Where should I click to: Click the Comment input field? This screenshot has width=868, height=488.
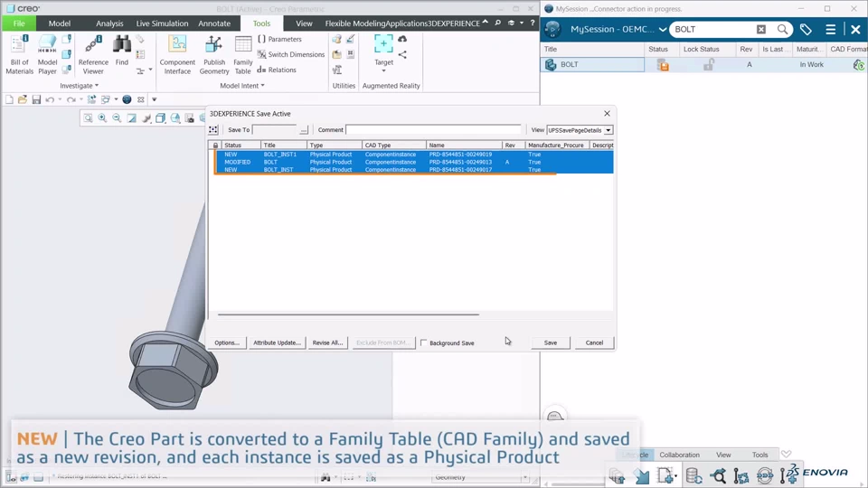pos(433,129)
